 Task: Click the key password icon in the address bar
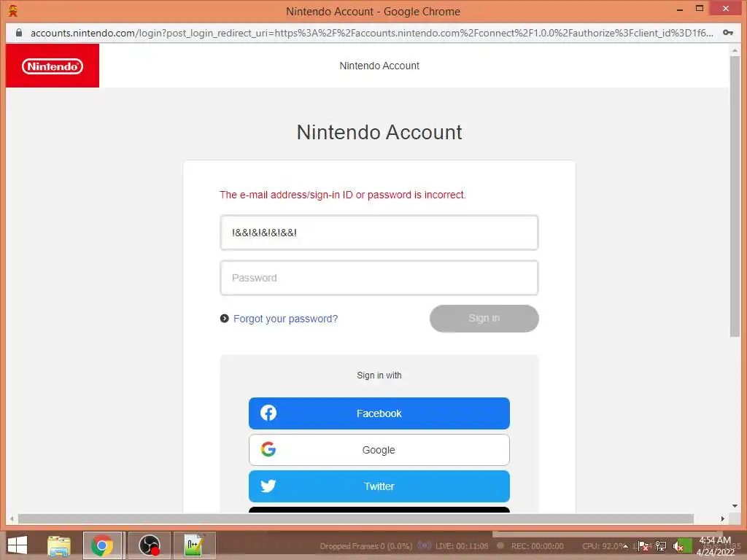click(727, 33)
